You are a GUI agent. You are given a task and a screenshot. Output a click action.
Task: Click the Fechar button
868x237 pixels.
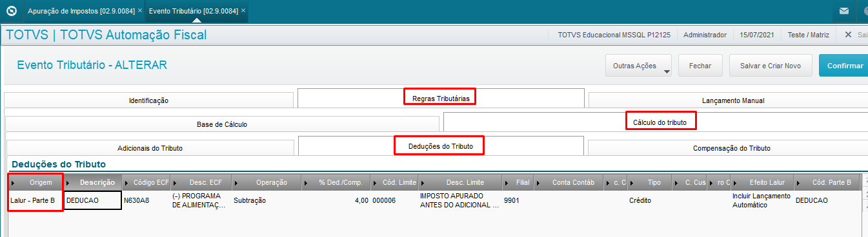pos(700,66)
